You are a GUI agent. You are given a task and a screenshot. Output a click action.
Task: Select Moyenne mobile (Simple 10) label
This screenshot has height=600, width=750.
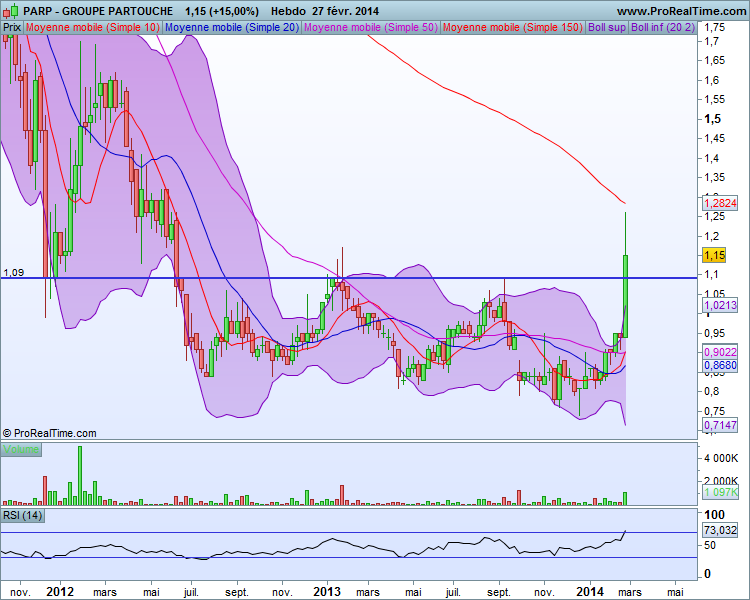(92, 27)
